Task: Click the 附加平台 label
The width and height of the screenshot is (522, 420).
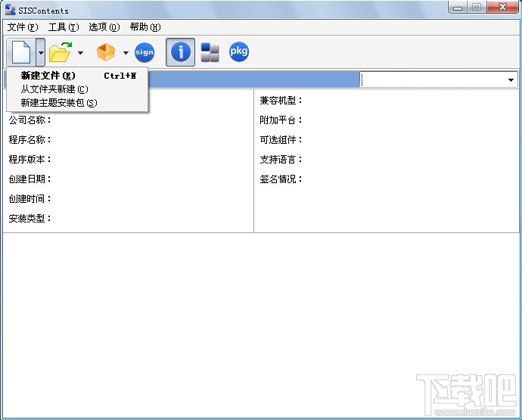Action: 281,120
